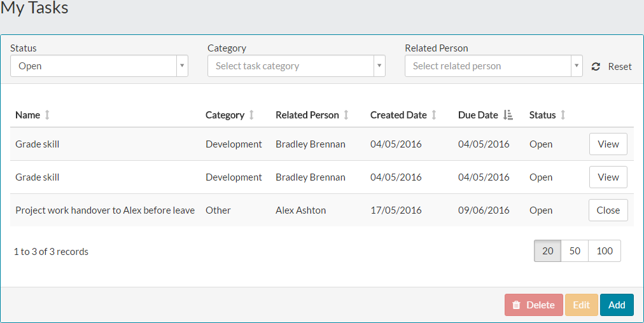Click the Name column sort icon

47,115
